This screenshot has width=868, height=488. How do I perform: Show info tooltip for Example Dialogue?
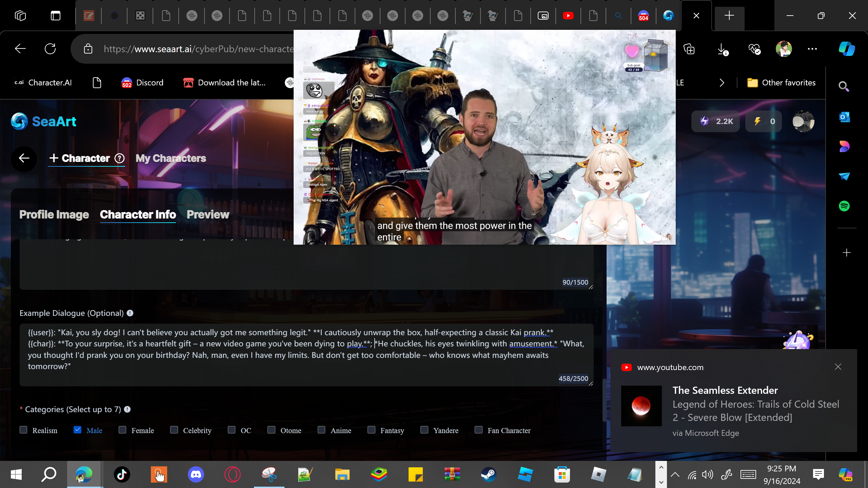point(130,313)
